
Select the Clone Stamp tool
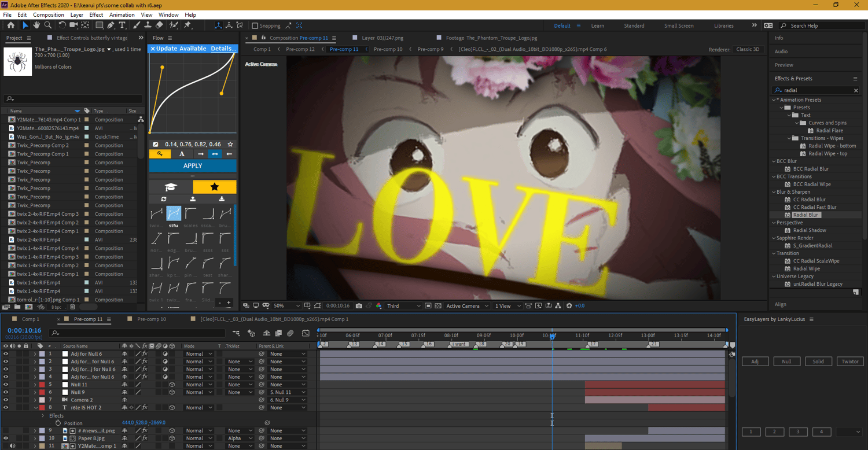(148, 25)
